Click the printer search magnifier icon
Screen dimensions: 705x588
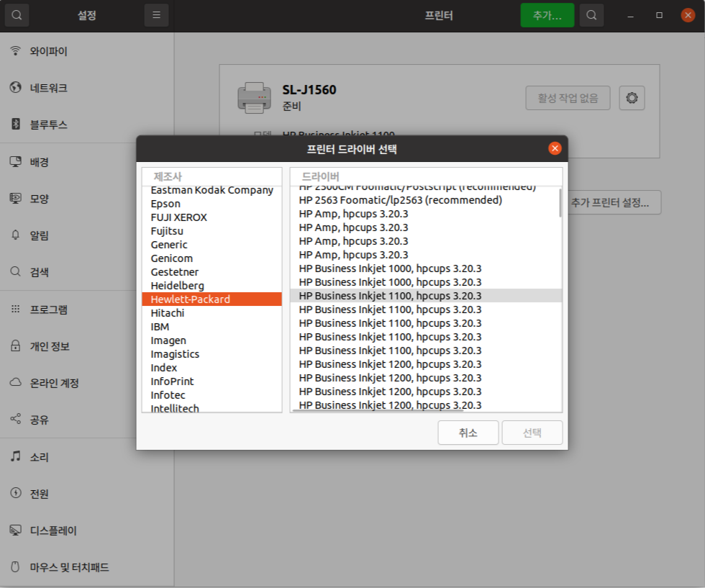[591, 15]
